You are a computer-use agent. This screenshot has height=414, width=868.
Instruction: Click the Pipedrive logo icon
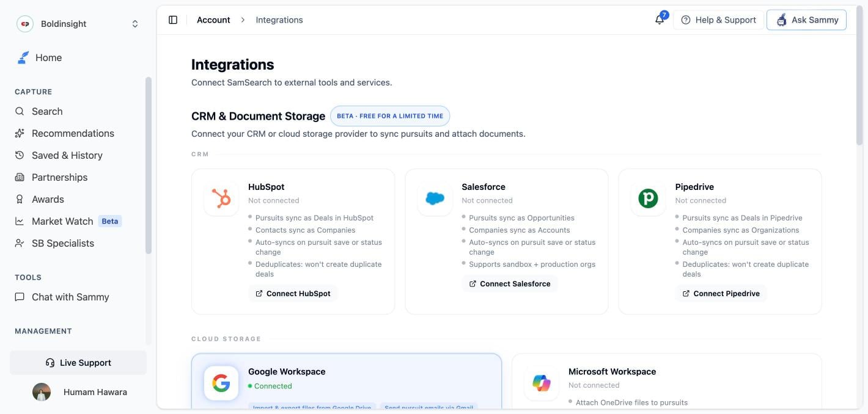coord(648,198)
